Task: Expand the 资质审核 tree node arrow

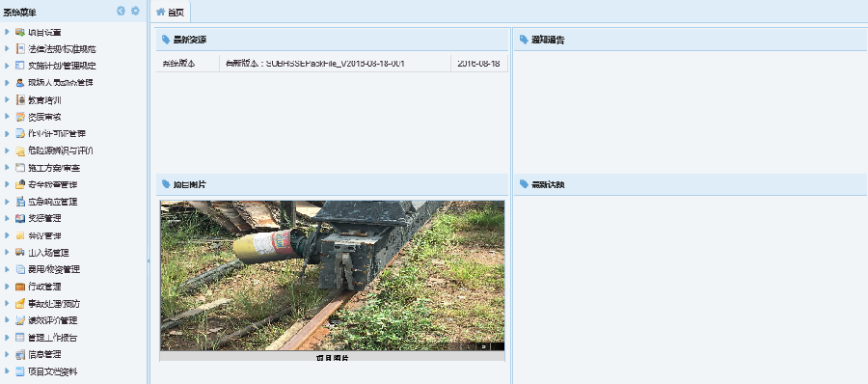Action: 7,117
